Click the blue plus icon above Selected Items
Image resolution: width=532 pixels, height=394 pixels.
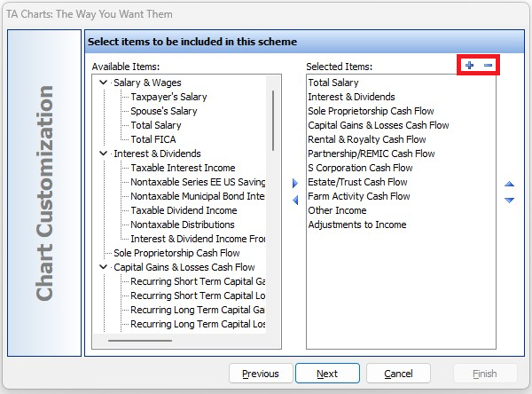coord(470,65)
